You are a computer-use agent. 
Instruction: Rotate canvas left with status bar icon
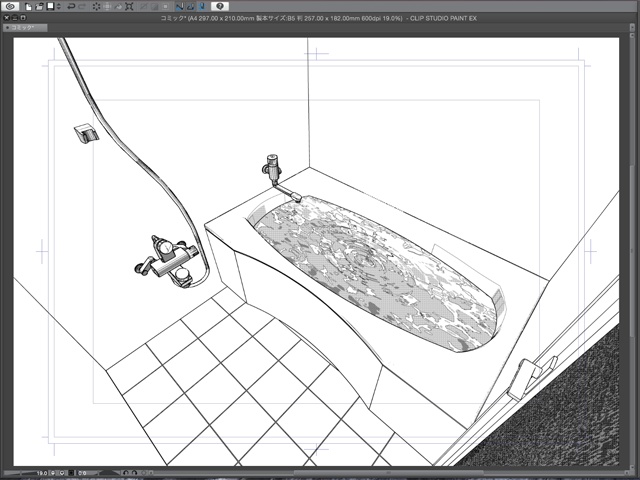point(126,473)
